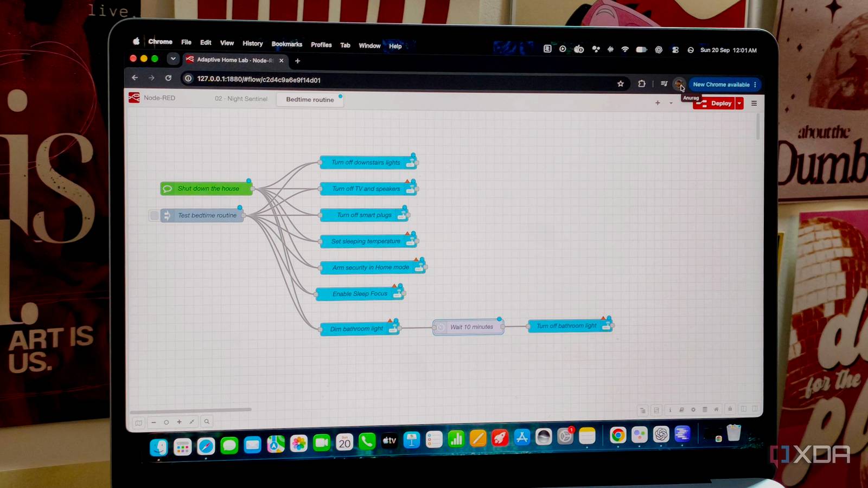Click the vertical workspace scrollbar

click(x=758, y=126)
